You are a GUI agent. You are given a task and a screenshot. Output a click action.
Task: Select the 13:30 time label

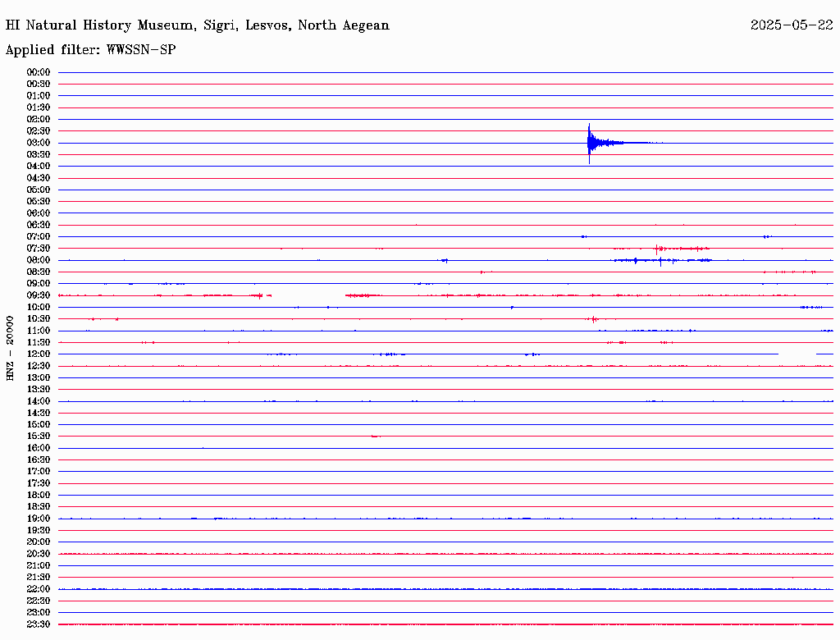coord(39,390)
